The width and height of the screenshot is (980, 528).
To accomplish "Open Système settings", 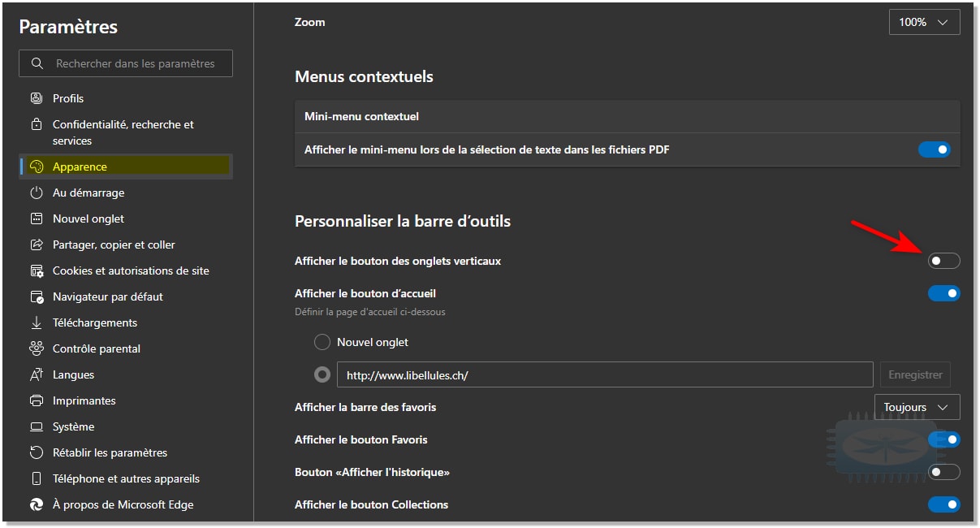I will 126,426.
